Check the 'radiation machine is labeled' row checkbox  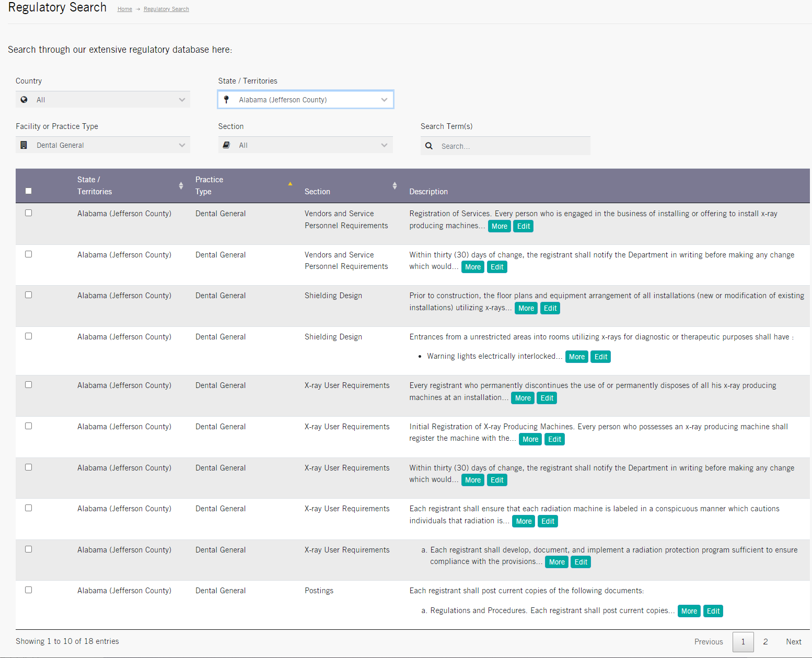pyautogui.click(x=29, y=508)
